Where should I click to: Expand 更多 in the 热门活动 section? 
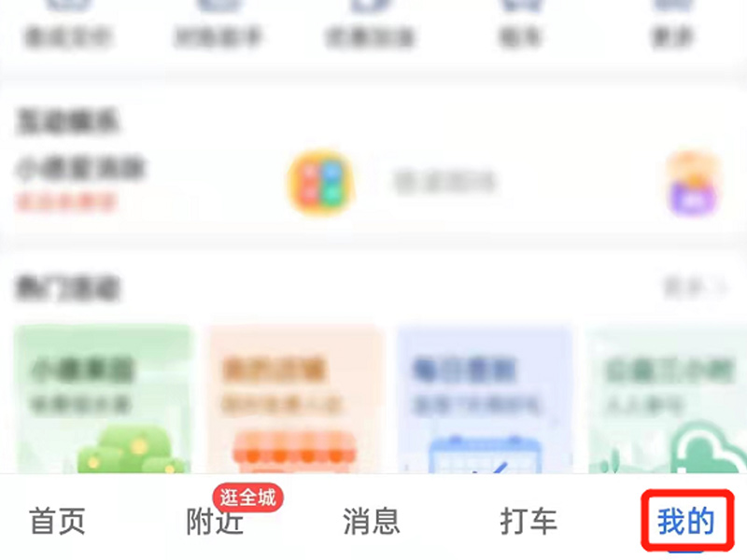click(x=696, y=287)
